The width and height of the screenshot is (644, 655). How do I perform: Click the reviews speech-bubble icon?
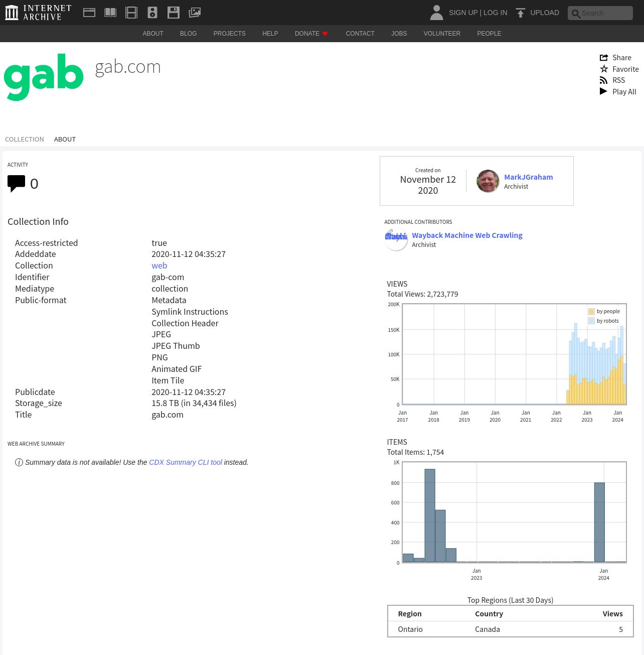[16, 184]
